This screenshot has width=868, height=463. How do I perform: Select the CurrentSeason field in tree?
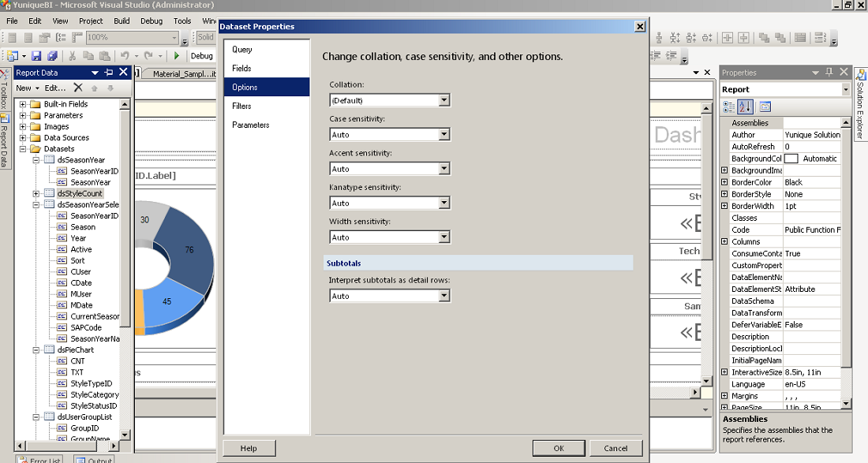95,316
